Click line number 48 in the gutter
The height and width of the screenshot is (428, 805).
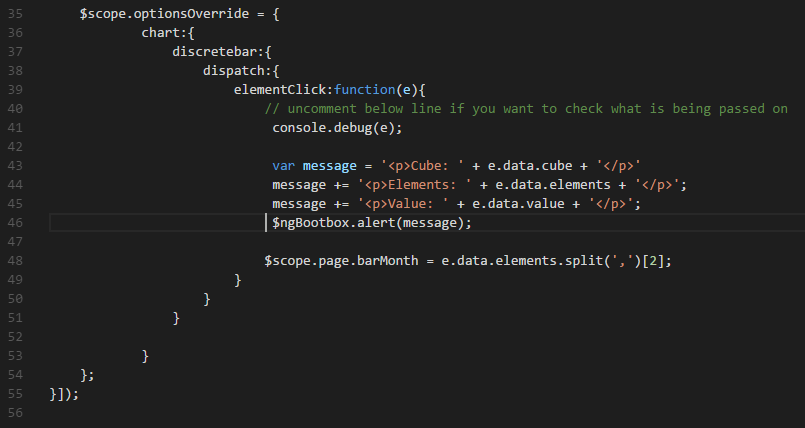[14, 260]
